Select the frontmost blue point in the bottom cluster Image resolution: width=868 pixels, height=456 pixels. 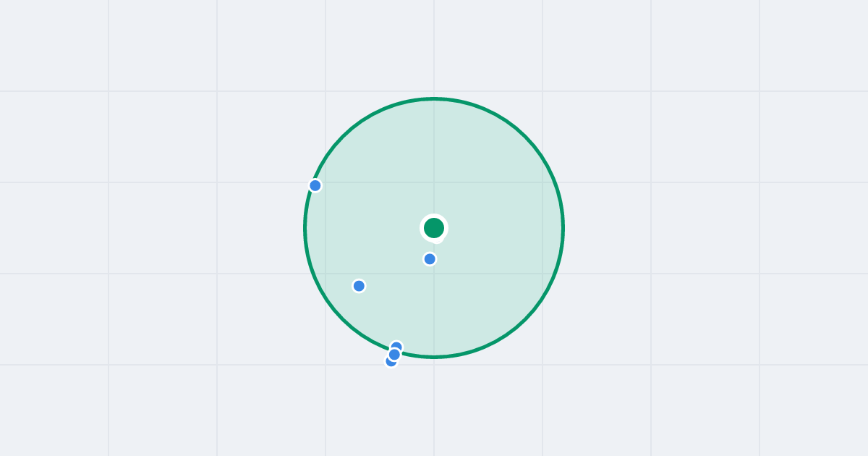[394, 354]
